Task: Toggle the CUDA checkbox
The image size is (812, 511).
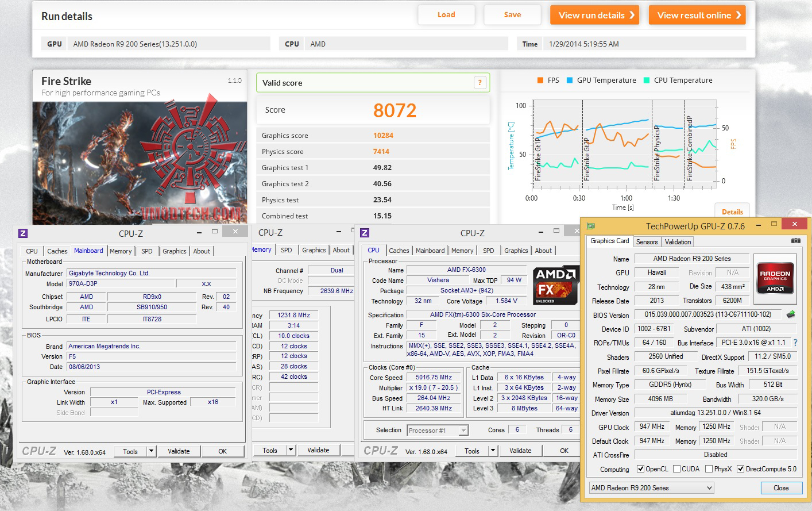Action: (x=676, y=469)
